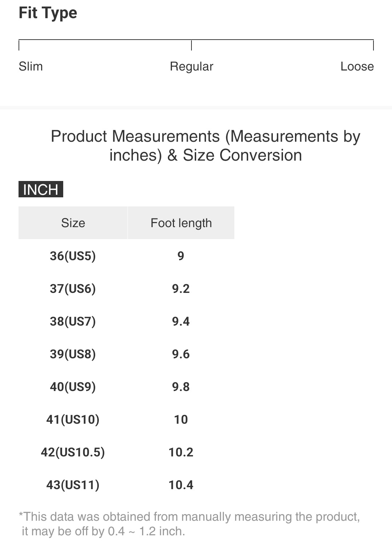Image resolution: width=392 pixels, height=548 pixels.
Task: Select the 43(US11) size row
Action: (126, 485)
